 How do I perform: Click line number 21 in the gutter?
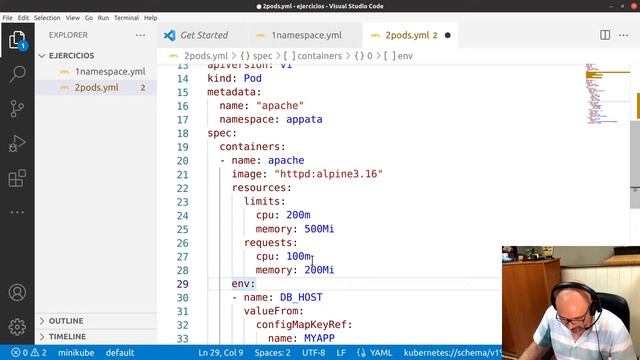[x=182, y=174]
